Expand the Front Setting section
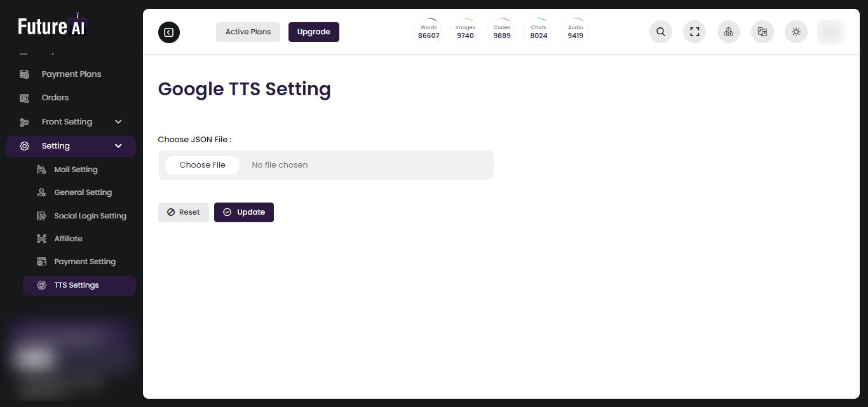The image size is (868, 407). [x=118, y=121]
